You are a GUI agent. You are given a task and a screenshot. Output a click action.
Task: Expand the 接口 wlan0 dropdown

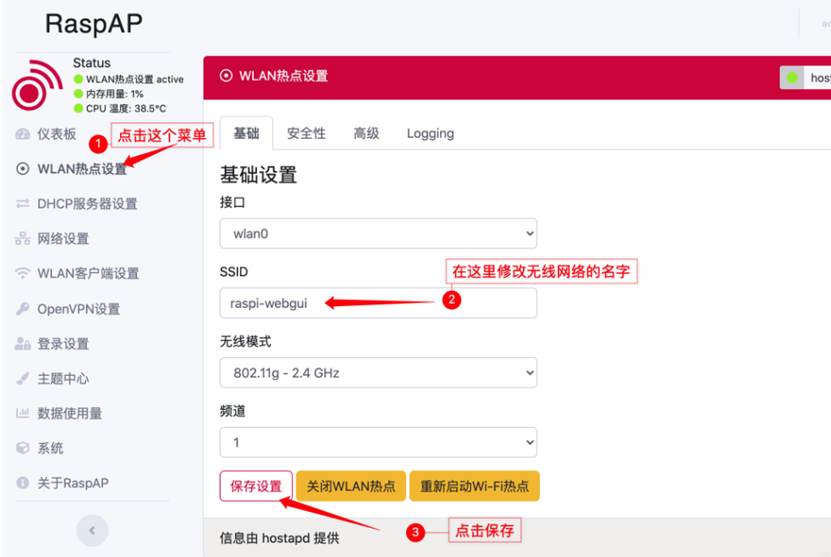[x=378, y=233]
